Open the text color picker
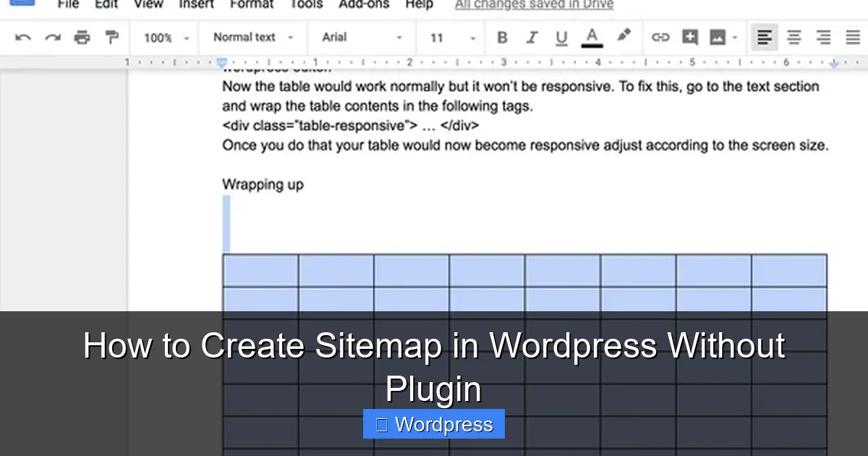This screenshot has height=456, width=868. (x=592, y=37)
